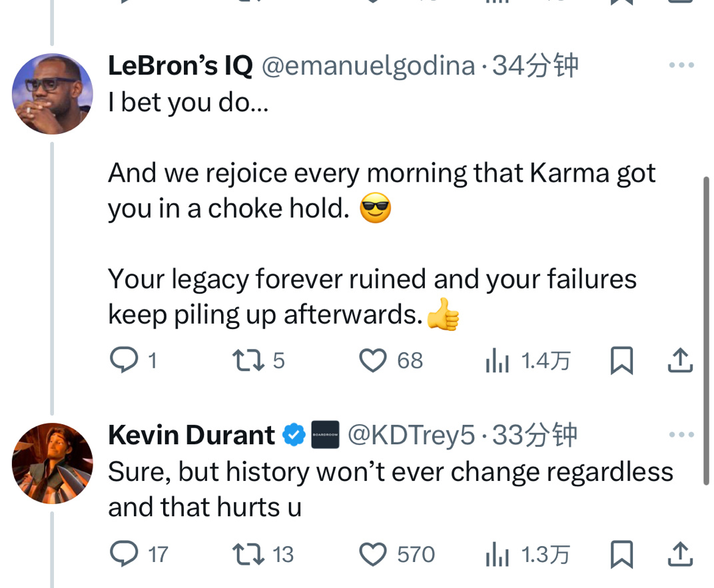
Task: Bookmark Kevin Durant's tweet
Action: [x=621, y=554]
